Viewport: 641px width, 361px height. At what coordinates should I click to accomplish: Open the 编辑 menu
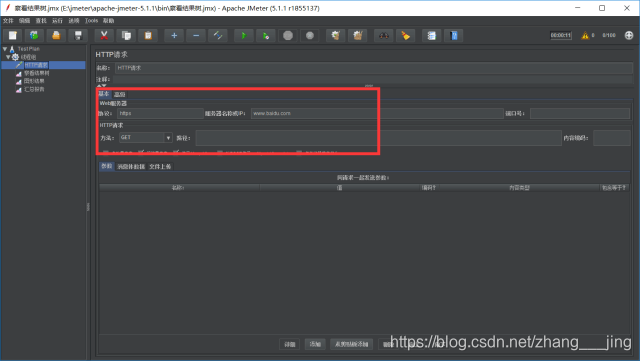[25, 20]
